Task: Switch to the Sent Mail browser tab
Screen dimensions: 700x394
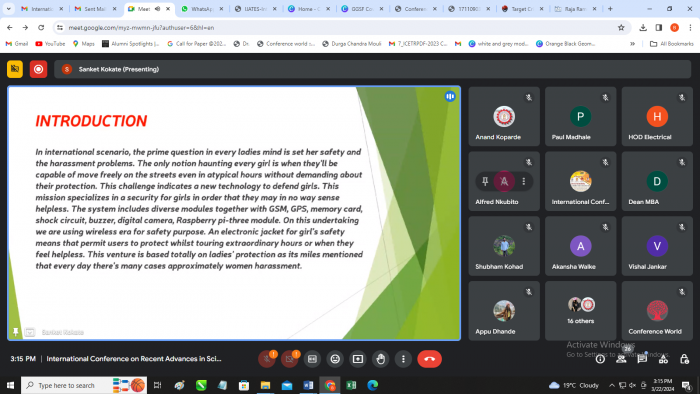Action: pyautogui.click(x=96, y=8)
